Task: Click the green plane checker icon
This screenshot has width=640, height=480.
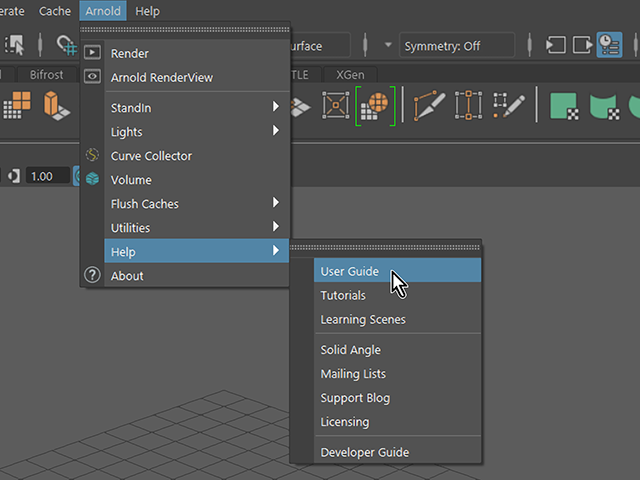Action: coord(564,106)
